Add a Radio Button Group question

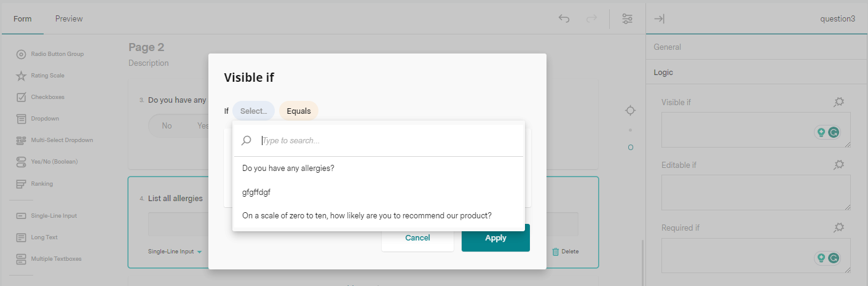coord(57,54)
